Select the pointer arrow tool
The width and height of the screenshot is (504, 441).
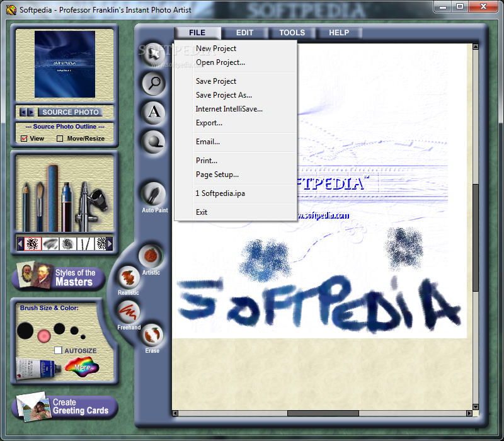[154, 54]
